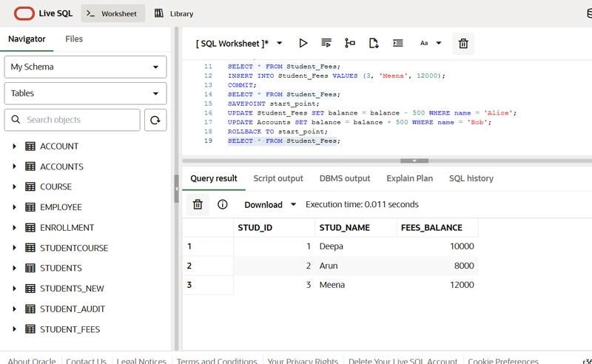This screenshot has width=592, height=364.
Task: Clear the worksheet with the trash icon
Action: (463, 44)
